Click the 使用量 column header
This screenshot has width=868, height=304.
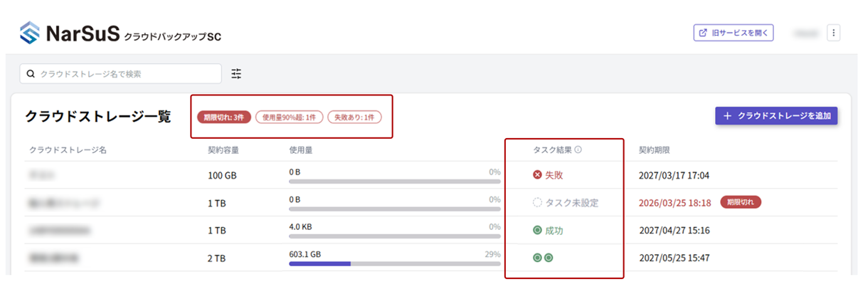coord(301,150)
